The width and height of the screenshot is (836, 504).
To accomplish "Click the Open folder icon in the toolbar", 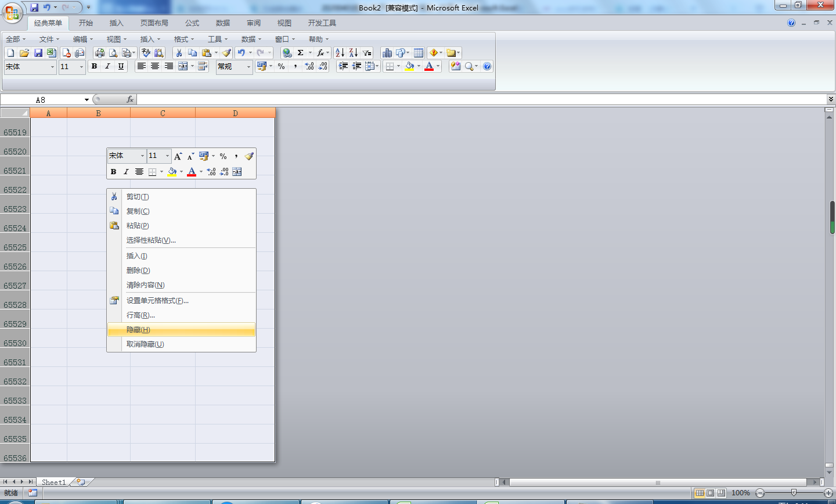I will 24,53.
